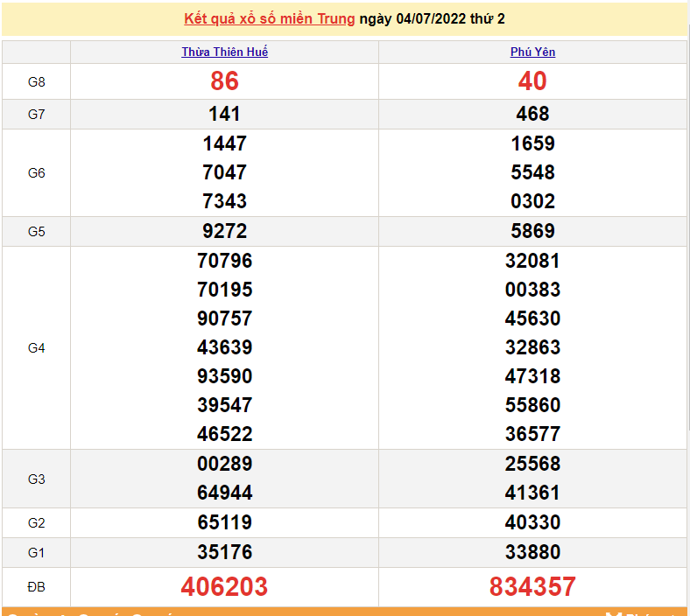
Task: Click Thừa Thiên Huế G7 number 141
Action: [225, 114]
